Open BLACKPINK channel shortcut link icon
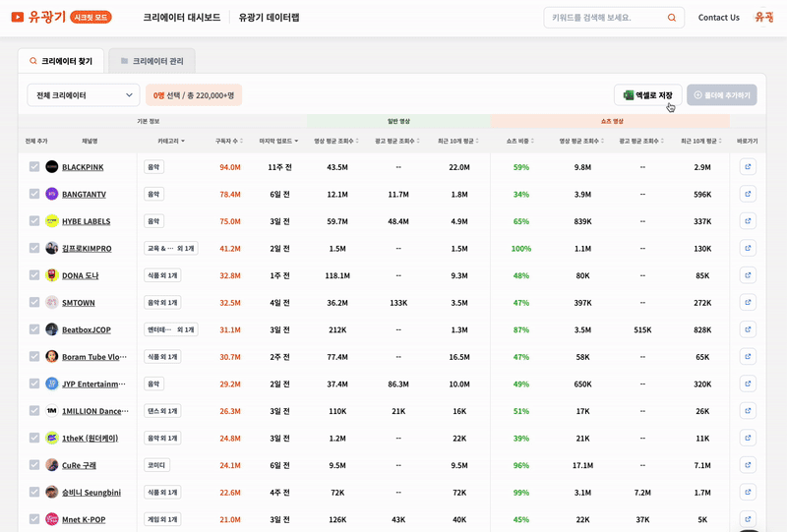 748,167
